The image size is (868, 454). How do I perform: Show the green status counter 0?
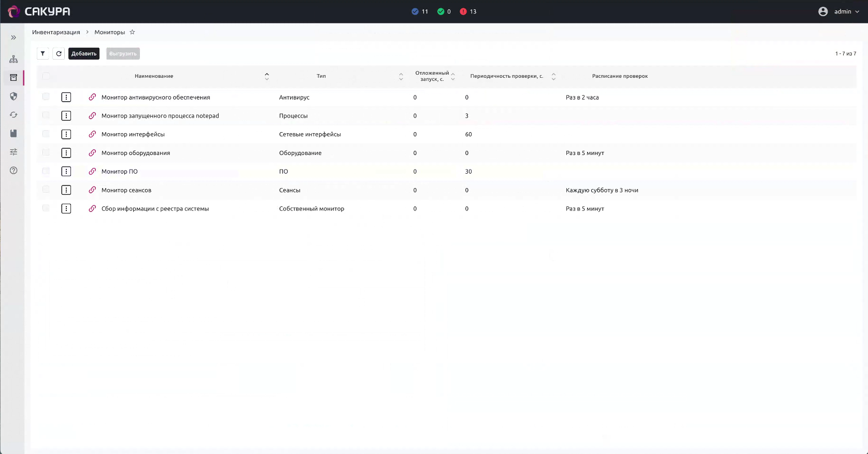444,11
